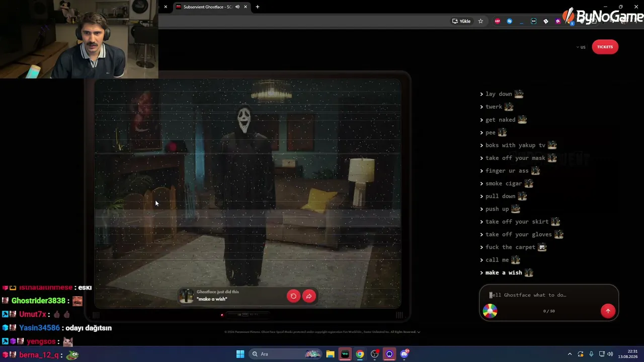Open the thumbnail beside "twerk"
The height and width of the screenshot is (362, 644).
(509, 107)
